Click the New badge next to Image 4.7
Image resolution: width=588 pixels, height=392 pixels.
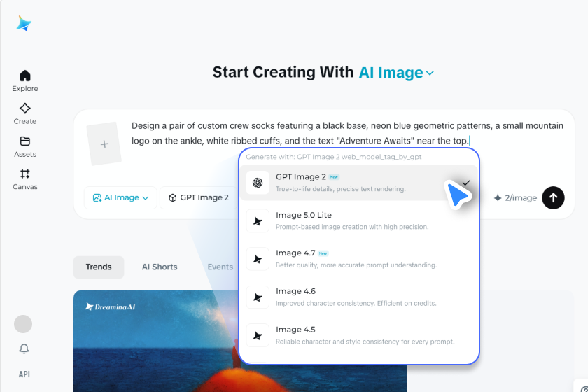[x=323, y=253]
